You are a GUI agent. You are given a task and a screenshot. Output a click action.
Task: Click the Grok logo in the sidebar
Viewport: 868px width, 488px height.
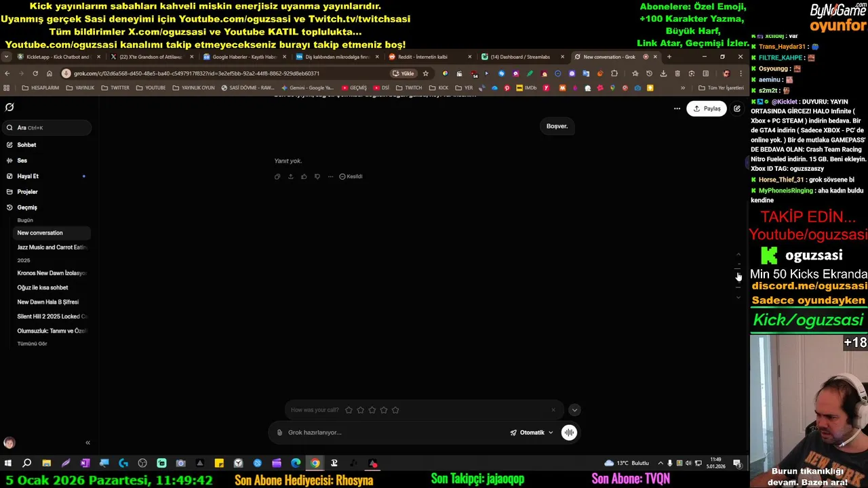click(x=9, y=107)
